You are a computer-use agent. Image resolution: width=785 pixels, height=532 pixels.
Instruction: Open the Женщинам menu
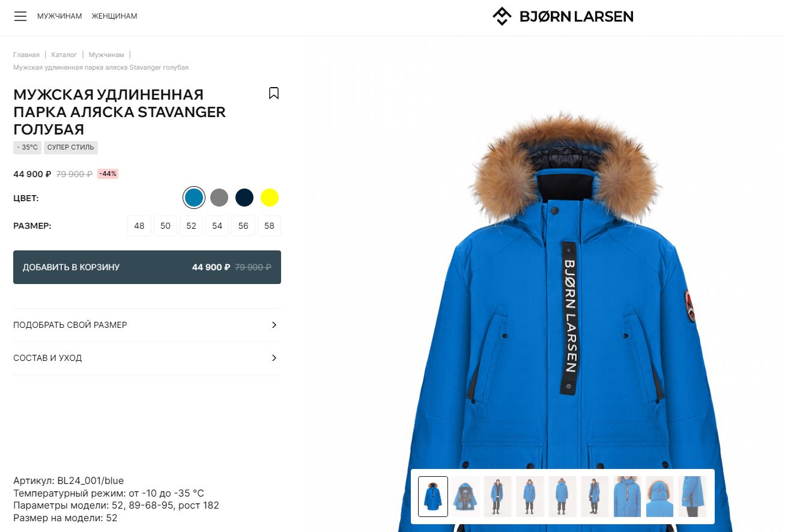click(x=115, y=16)
